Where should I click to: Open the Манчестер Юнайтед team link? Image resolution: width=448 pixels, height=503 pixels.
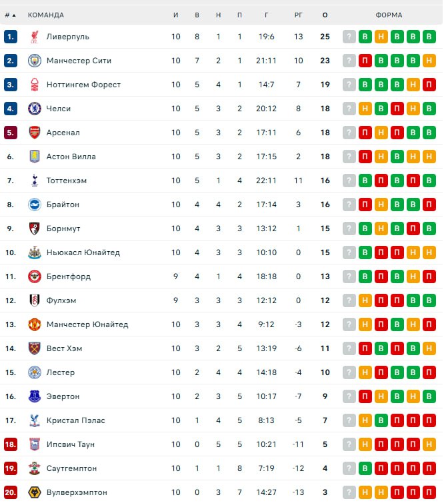pyautogui.click(x=87, y=324)
